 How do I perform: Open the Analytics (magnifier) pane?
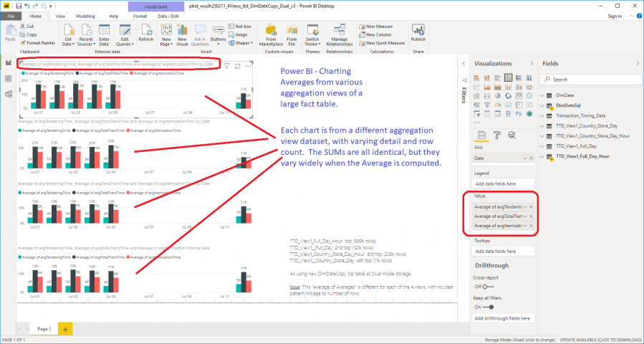(511, 135)
